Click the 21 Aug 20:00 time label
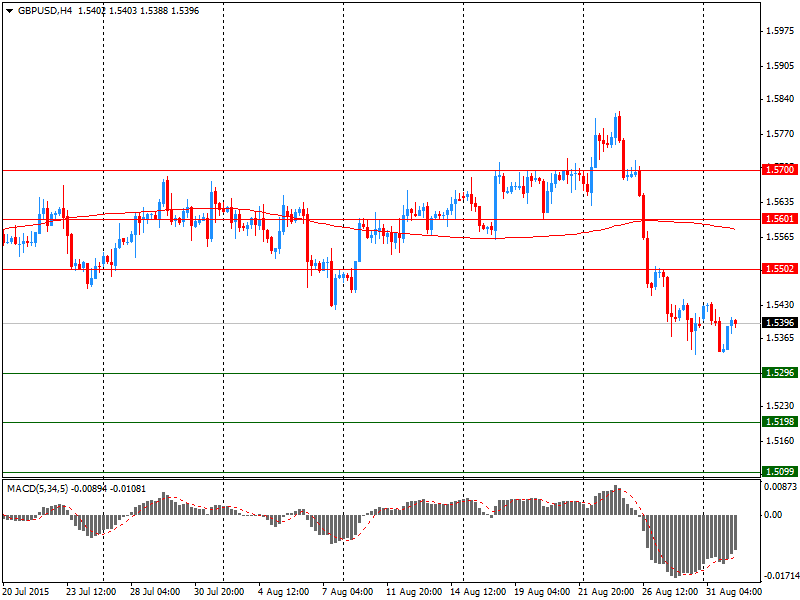 (606, 592)
